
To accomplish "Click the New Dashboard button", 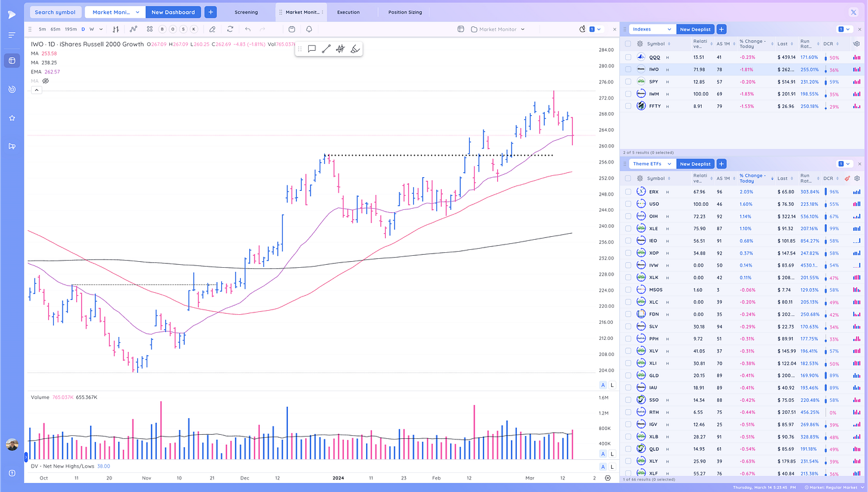I will click(x=173, y=12).
